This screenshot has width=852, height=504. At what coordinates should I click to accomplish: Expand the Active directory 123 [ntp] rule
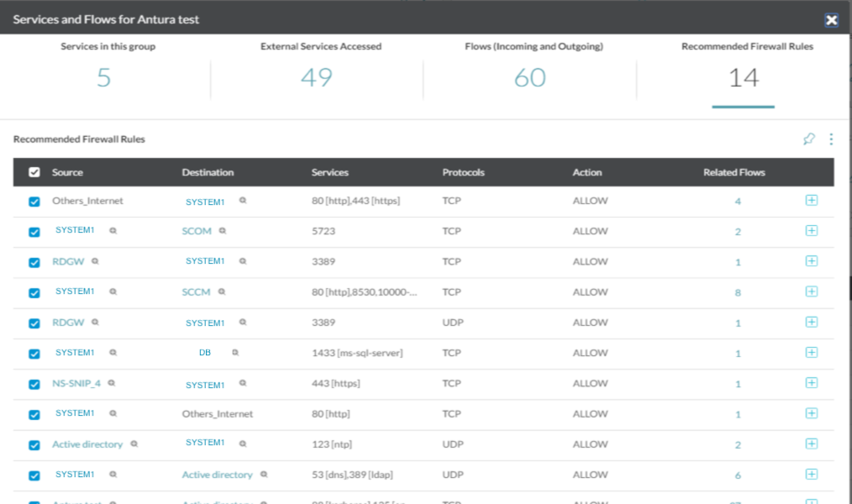(812, 444)
